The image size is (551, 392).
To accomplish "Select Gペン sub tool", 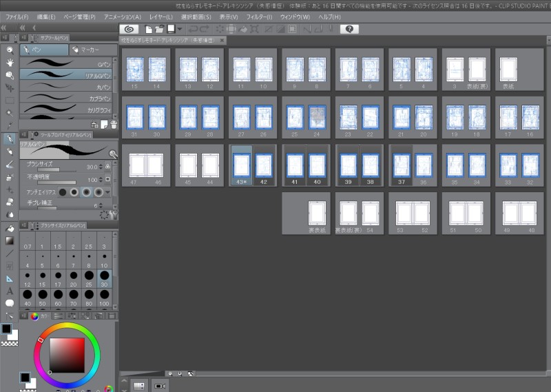I will pyautogui.click(x=65, y=63).
